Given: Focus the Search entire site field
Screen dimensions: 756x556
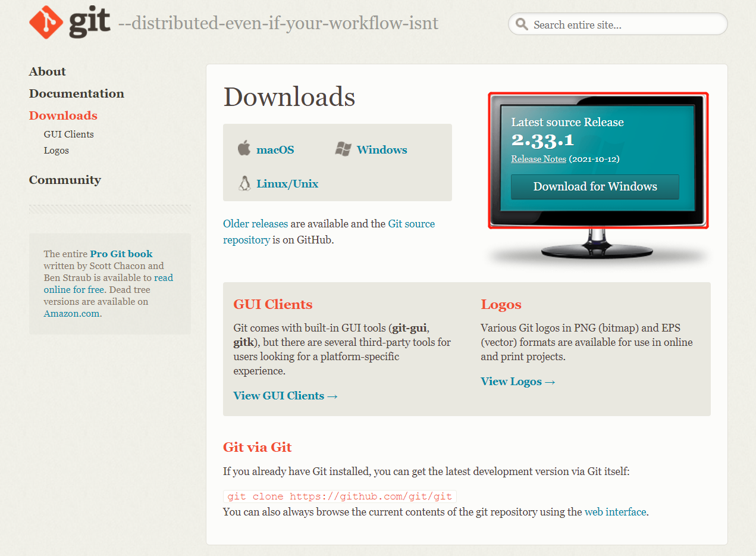Looking at the screenshot, I should click(617, 24).
